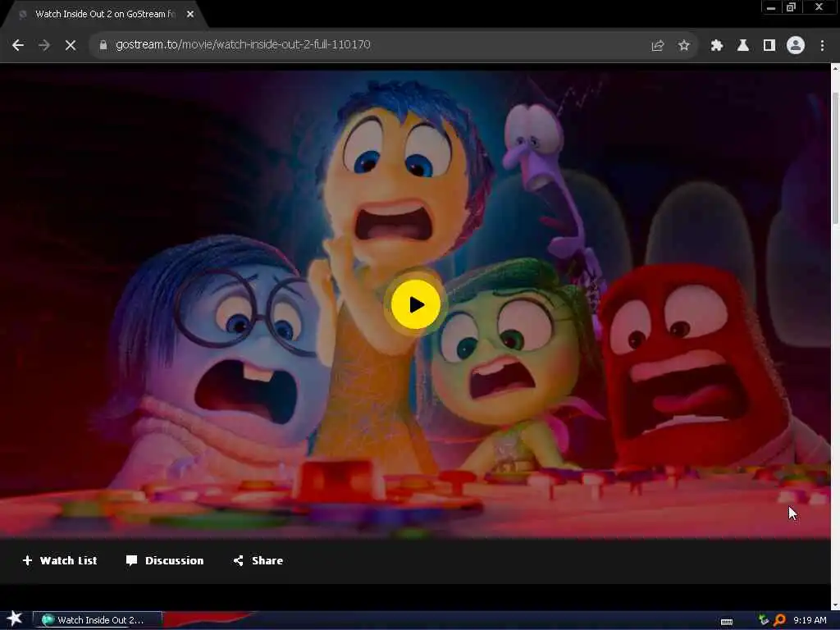Open the Chrome profile menu
This screenshot has height=630, width=840.
pyautogui.click(x=795, y=46)
